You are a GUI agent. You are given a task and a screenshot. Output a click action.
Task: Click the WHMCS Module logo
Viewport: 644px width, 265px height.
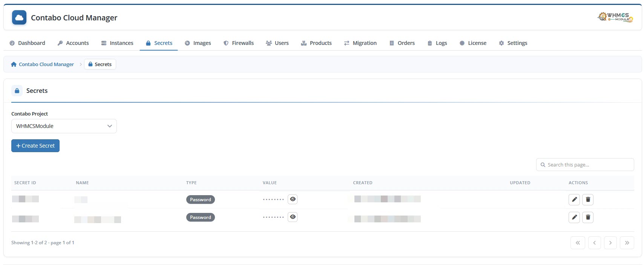pos(615,17)
